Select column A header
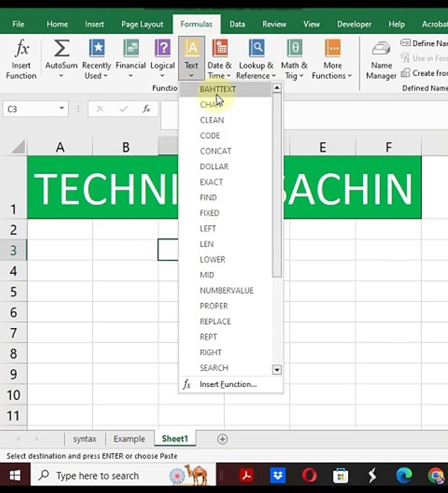The width and height of the screenshot is (448, 493). (60, 147)
